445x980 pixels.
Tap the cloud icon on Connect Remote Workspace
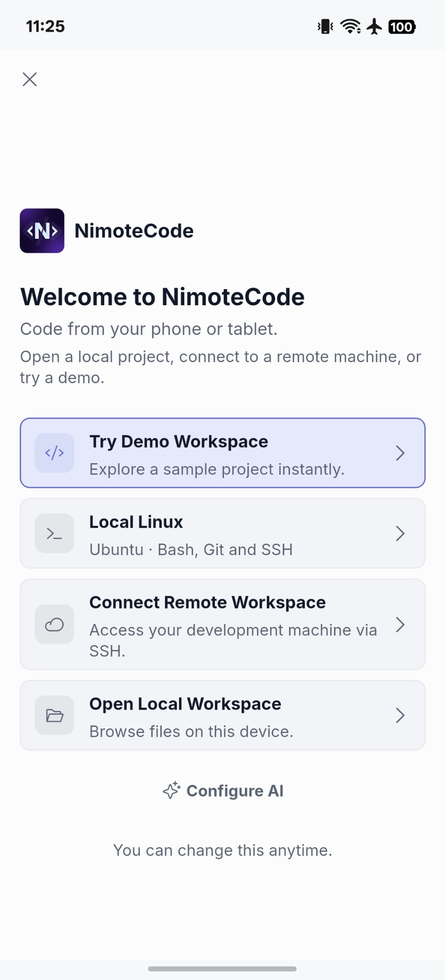55,624
